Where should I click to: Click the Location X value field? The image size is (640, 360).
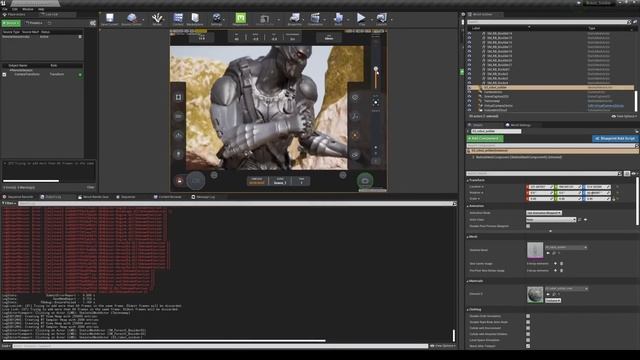point(540,187)
